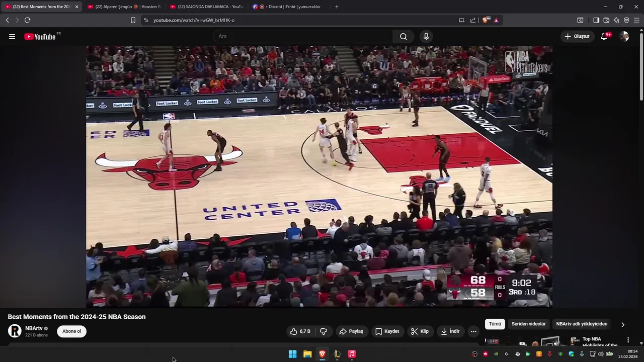Install or cast icon in address bar
Screen dimensions: 644x362
(x=461, y=20)
